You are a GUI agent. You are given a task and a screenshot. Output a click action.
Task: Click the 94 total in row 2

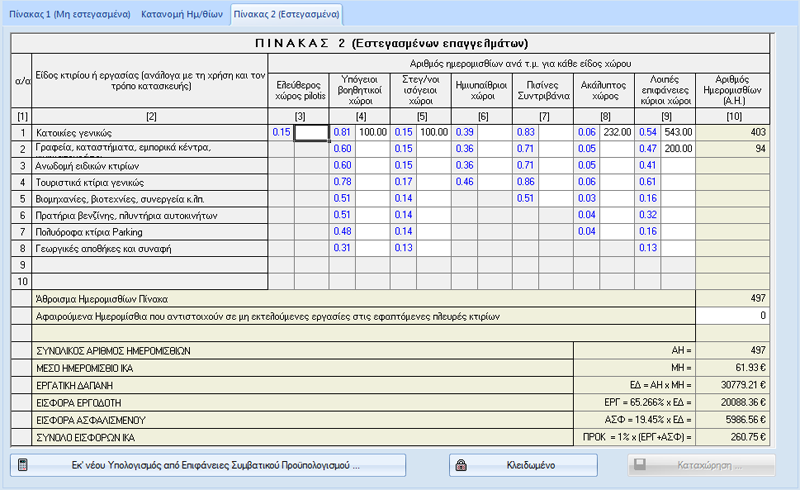tap(732, 149)
